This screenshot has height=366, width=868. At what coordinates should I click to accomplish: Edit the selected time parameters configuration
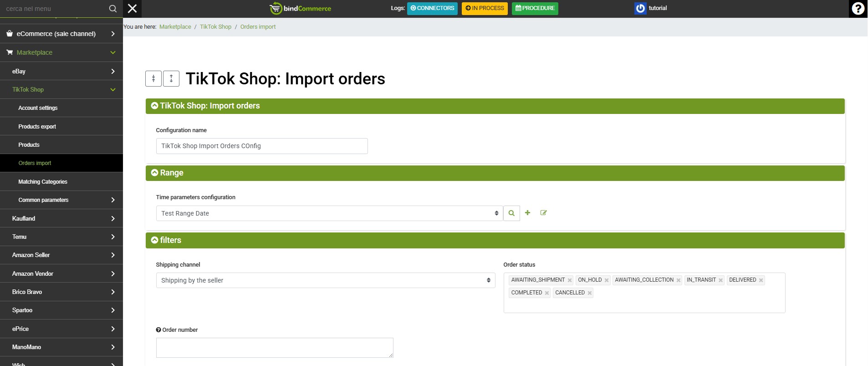(543, 213)
